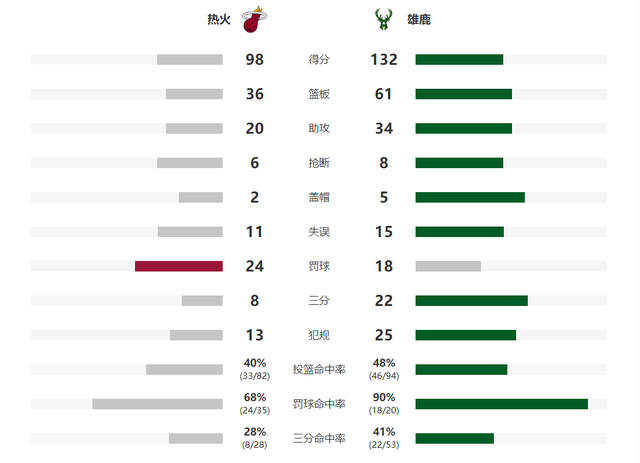The image size is (640, 463).
Task: Open the 雄鹿 team name link
Action: pyautogui.click(x=419, y=19)
